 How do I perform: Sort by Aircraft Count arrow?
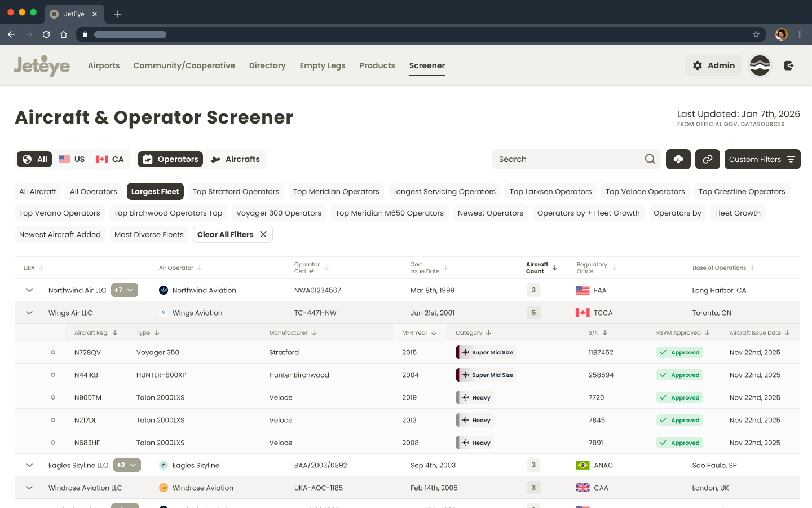coord(555,268)
